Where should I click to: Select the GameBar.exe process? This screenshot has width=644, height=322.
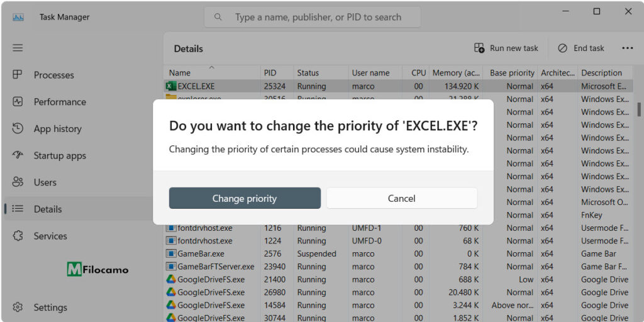398,254
